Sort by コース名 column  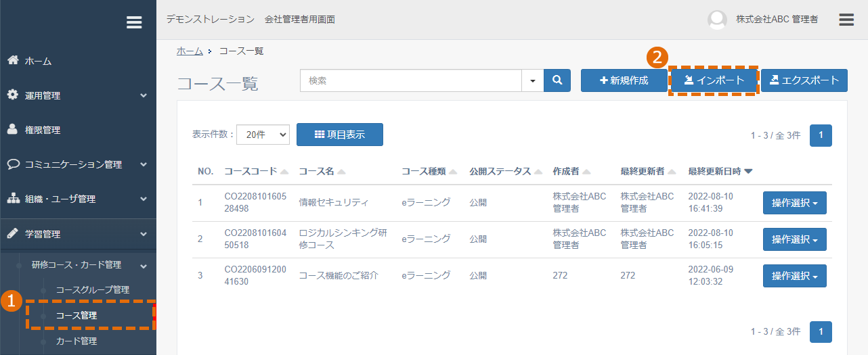[x=322, y=172]
